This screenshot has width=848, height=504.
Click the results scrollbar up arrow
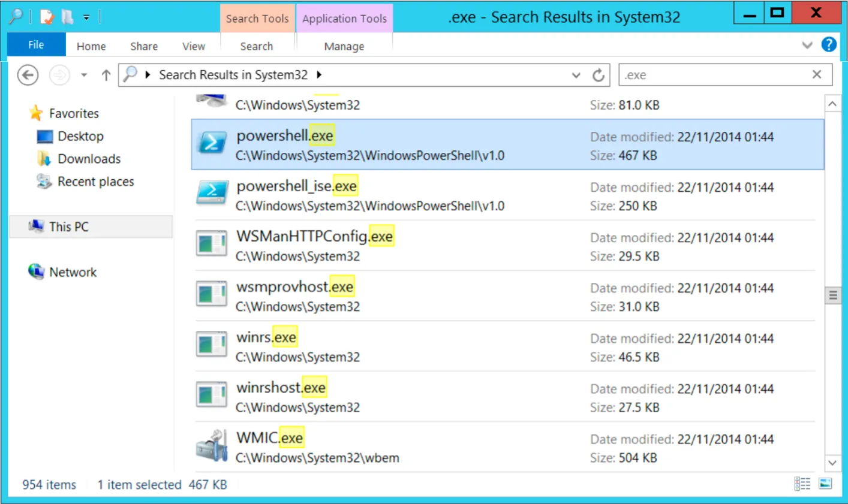coord(832,104)
